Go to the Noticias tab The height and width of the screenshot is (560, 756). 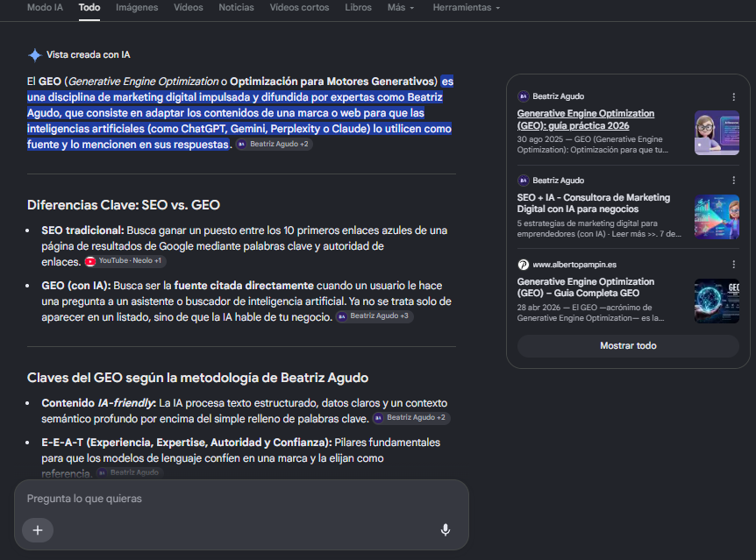click(236, 8)
